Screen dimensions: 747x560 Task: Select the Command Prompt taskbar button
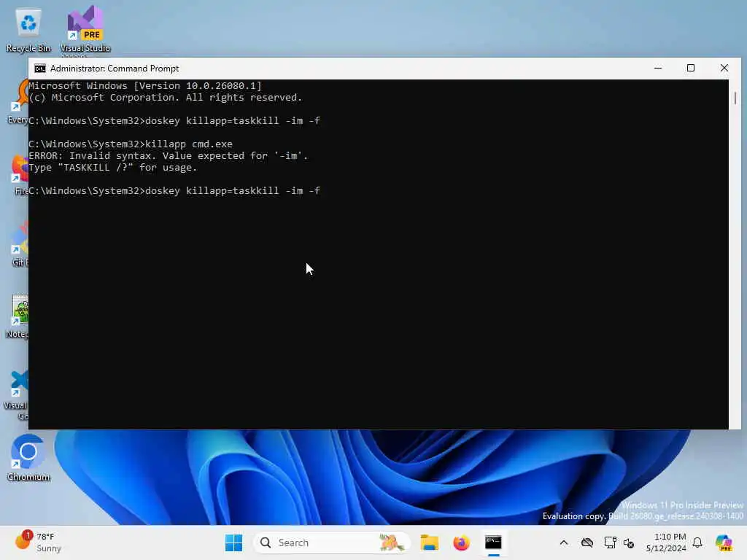point(493,542)
